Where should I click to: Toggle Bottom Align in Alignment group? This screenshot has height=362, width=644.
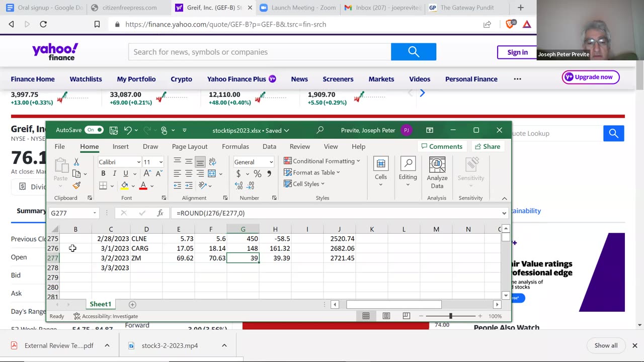tap(200, 161)
